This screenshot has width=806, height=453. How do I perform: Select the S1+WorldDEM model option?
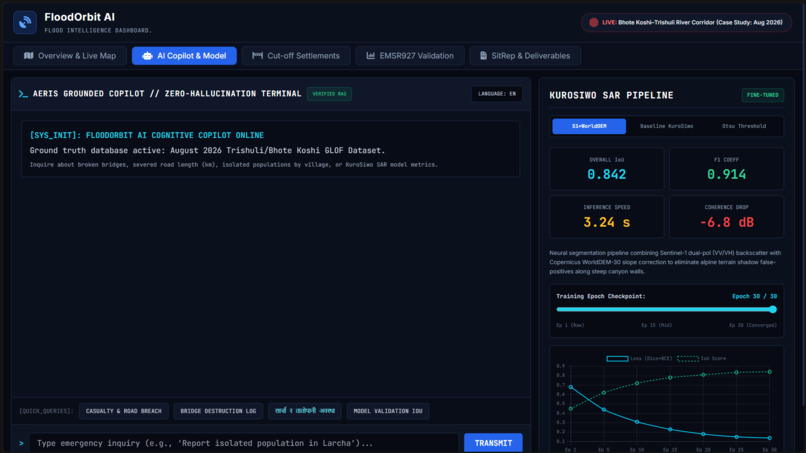pos(589,126)
